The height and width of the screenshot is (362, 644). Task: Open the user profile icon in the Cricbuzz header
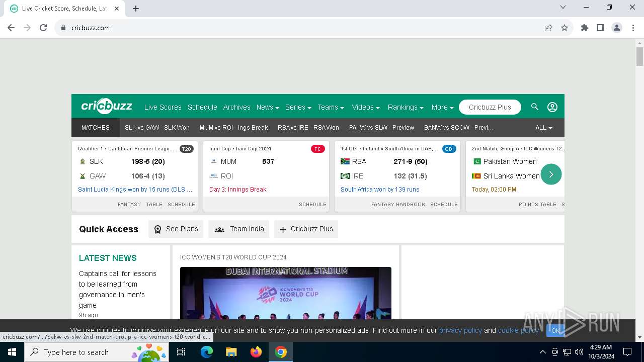click(552, 107)
